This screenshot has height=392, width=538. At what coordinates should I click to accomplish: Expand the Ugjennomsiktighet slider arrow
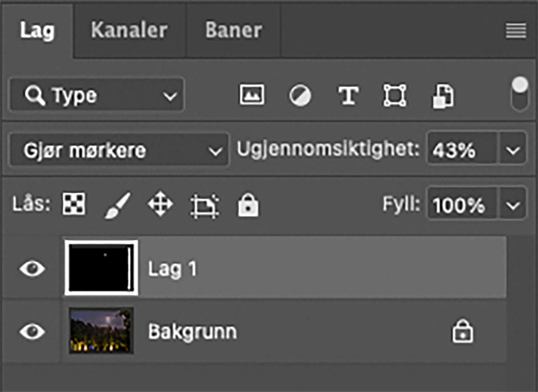click(x=513, y=150)
